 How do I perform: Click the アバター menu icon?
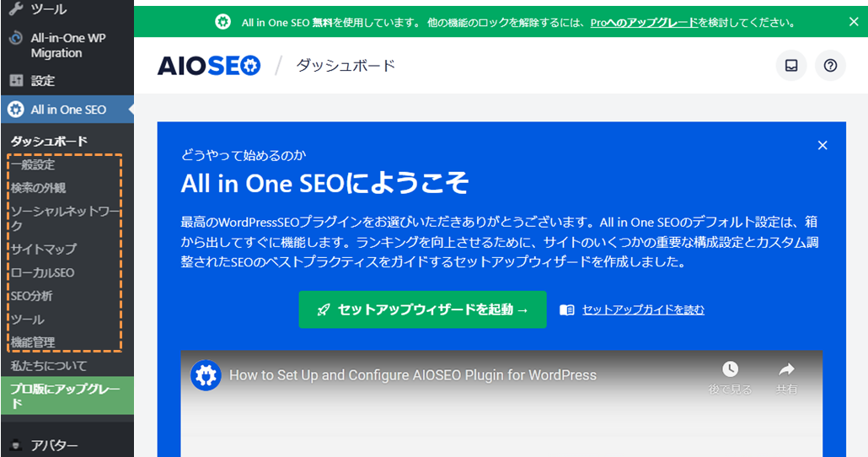click(x=16, y=445)
